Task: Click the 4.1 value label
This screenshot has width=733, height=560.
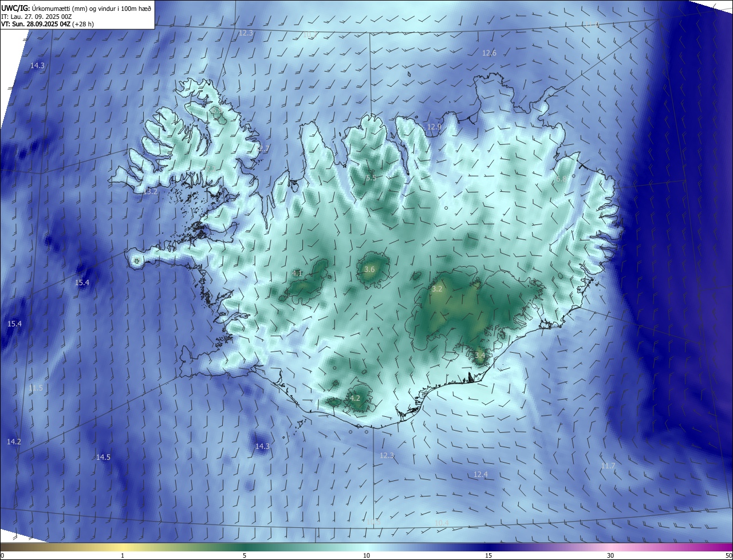Action: [297, 274]
